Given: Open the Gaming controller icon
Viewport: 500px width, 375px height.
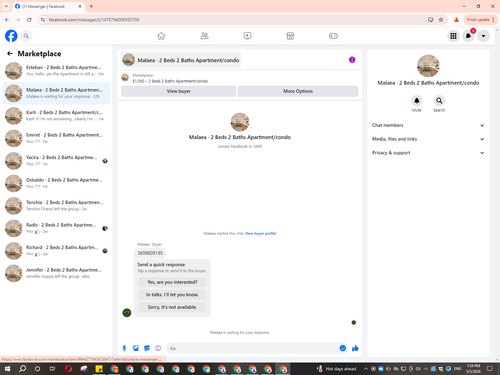Looking at the screenshot, I should [333, 36].
